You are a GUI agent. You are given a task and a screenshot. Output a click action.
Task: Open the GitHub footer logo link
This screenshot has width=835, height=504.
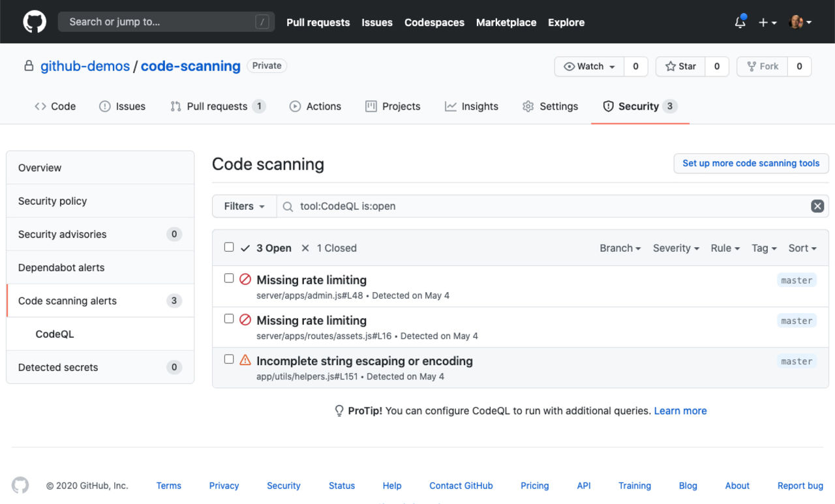click(20, 485)
